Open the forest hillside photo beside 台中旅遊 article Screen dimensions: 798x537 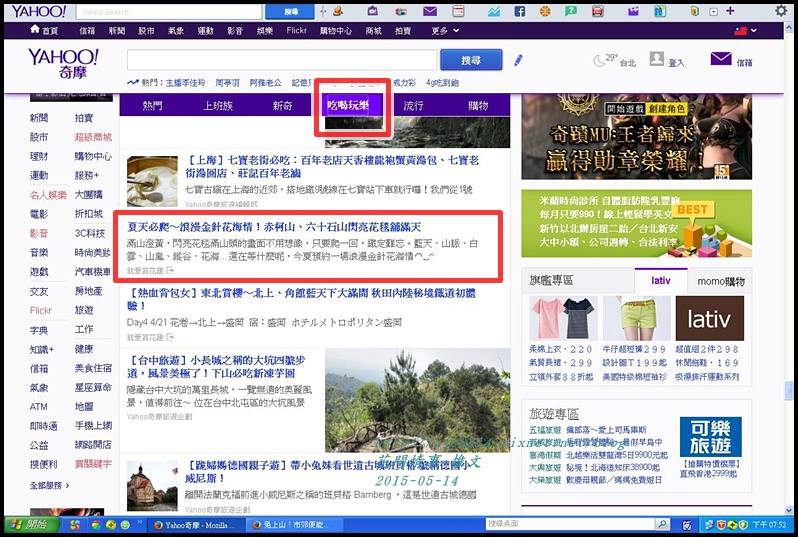point(417,400)
